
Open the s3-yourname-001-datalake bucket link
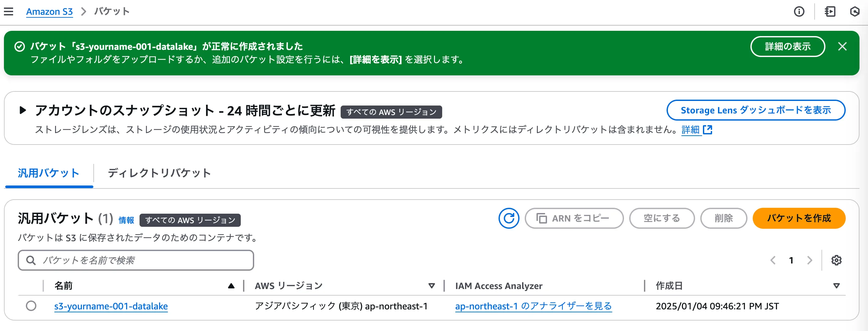[111, 306]
